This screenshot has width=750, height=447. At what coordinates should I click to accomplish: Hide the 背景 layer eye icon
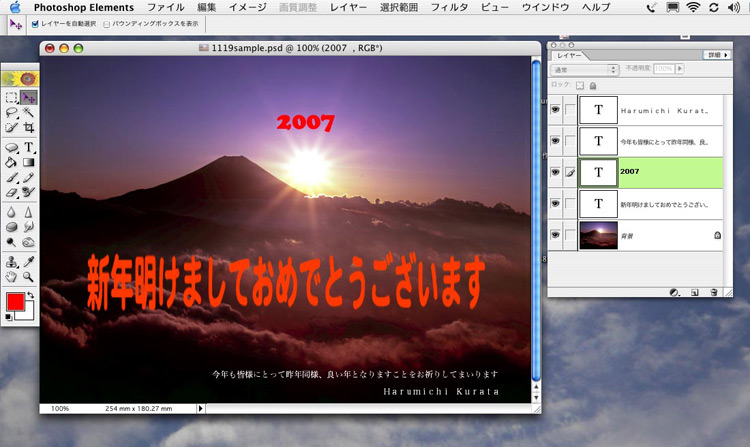(x=555, y=235)
